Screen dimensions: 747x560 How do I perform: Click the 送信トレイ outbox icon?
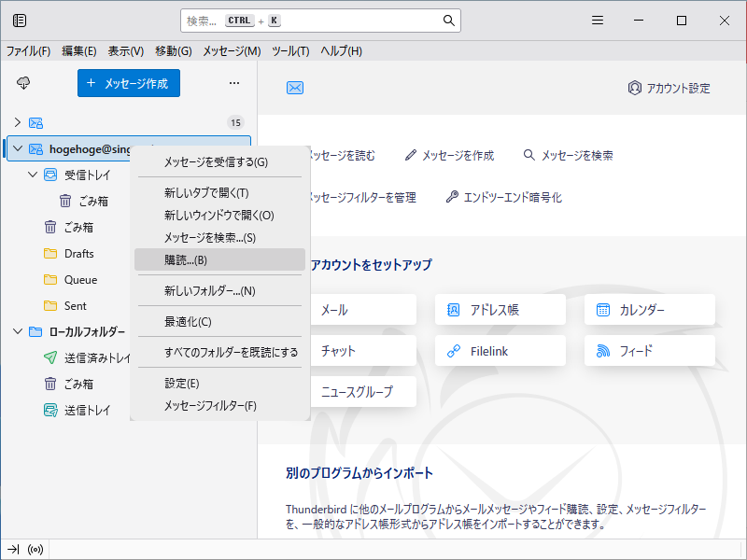point(50,410)
